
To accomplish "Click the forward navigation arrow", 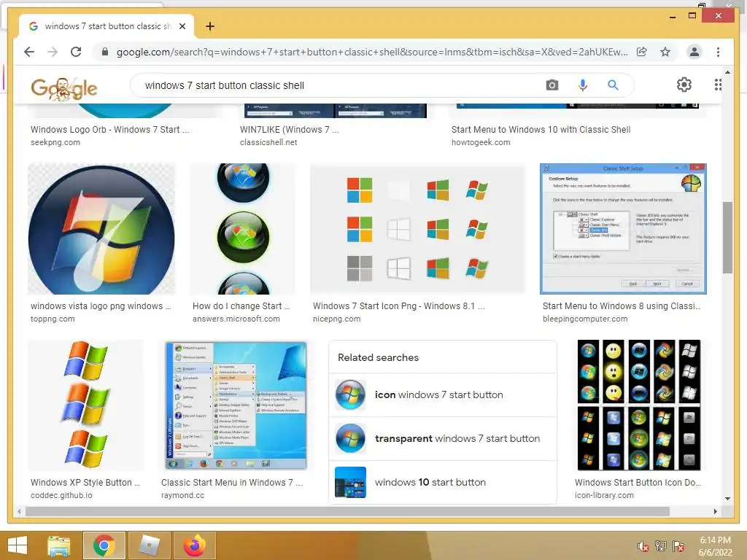I will (x=53, y=52).
